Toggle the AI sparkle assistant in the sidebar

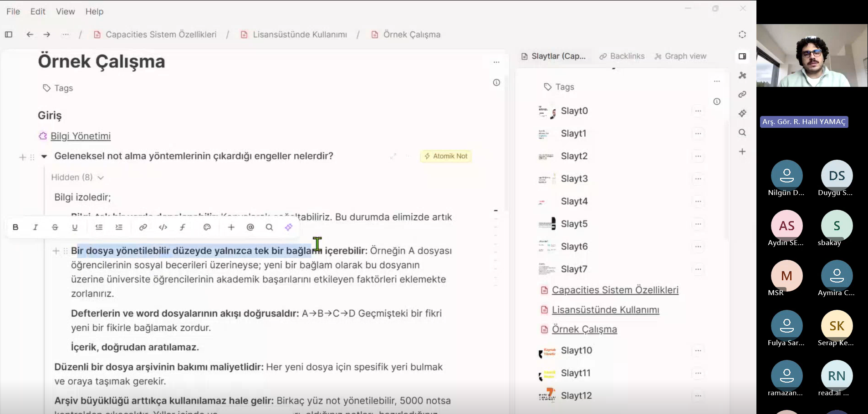pos(743,114)
